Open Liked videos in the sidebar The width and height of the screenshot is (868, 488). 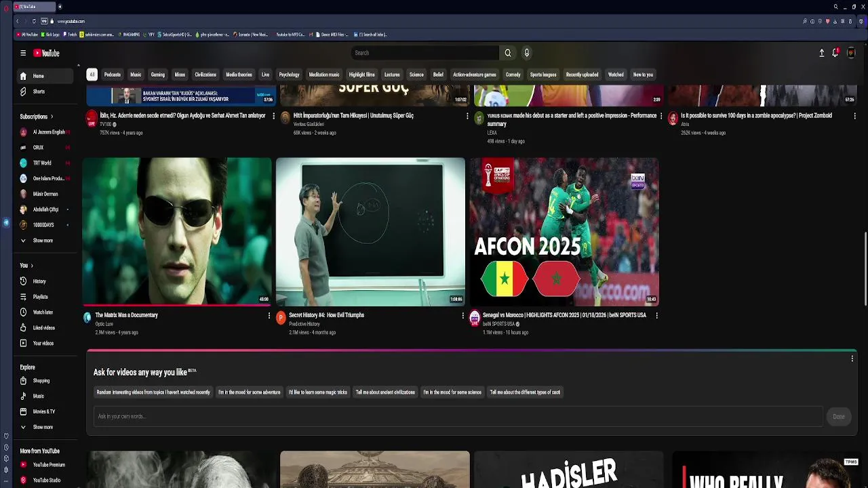(43, 328)
